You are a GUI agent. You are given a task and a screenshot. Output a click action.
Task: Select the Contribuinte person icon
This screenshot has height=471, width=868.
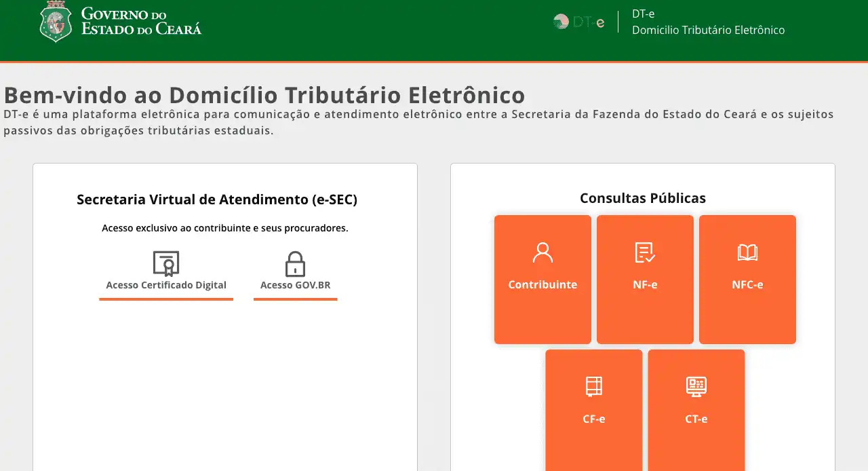(x=542, y=252)
